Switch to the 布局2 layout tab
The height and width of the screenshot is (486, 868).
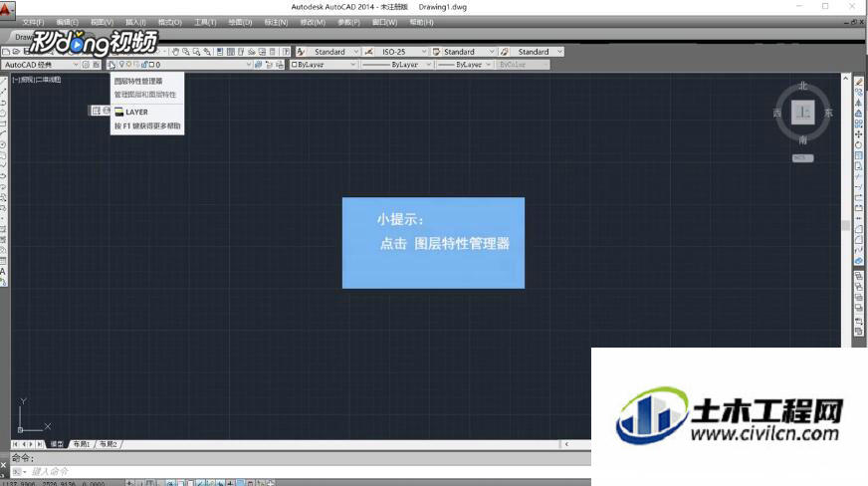(x=108, y=444)
